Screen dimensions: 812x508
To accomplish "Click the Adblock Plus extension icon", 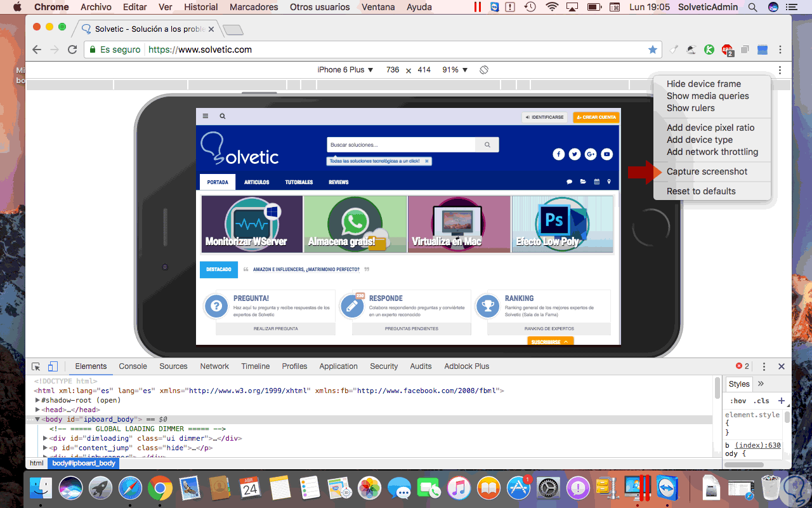I will pyautogui.click(x=727, y=50).
